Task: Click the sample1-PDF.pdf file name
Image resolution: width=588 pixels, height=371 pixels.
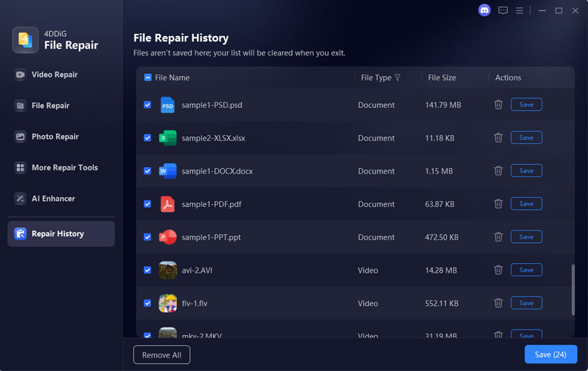Action: 212,204
